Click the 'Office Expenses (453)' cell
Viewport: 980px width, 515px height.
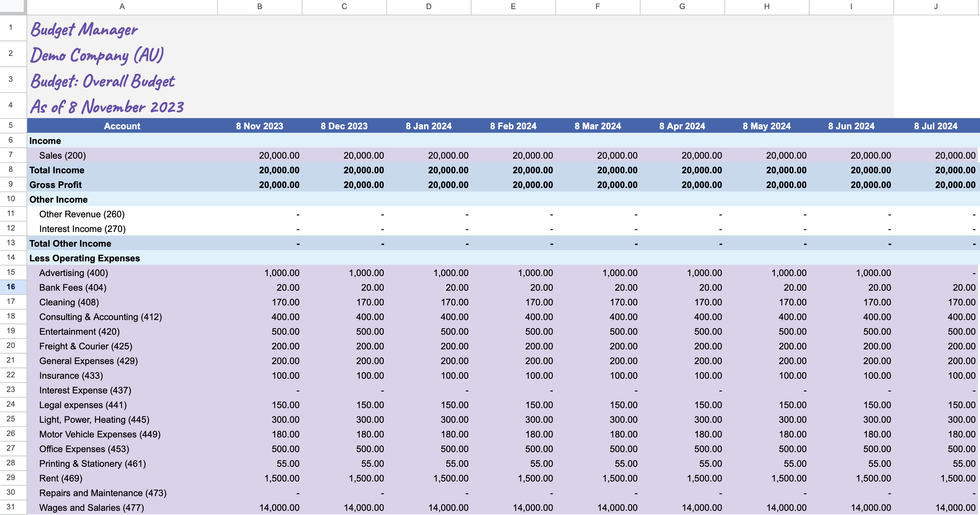click(122, 449)
